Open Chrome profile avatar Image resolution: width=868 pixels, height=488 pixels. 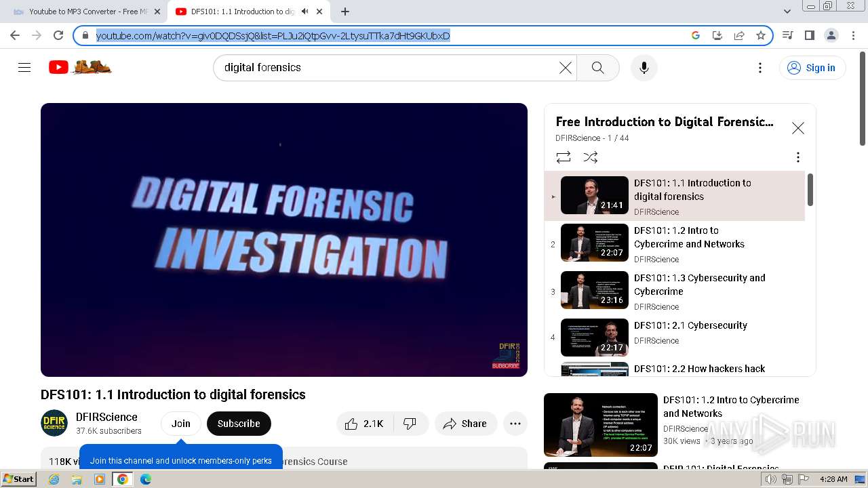[831, 35]
